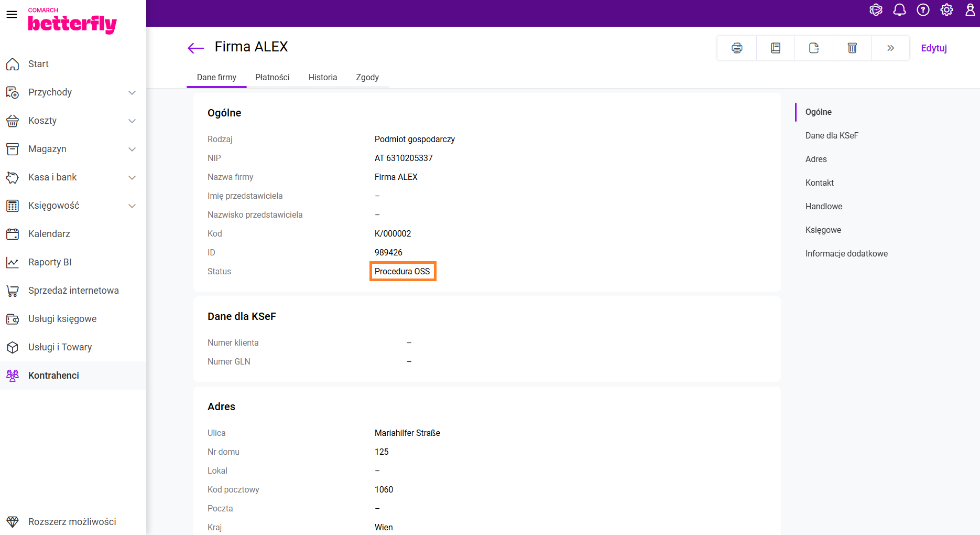Switch to the Płatności tab
The image size is (980, 535).
[272, 78]
